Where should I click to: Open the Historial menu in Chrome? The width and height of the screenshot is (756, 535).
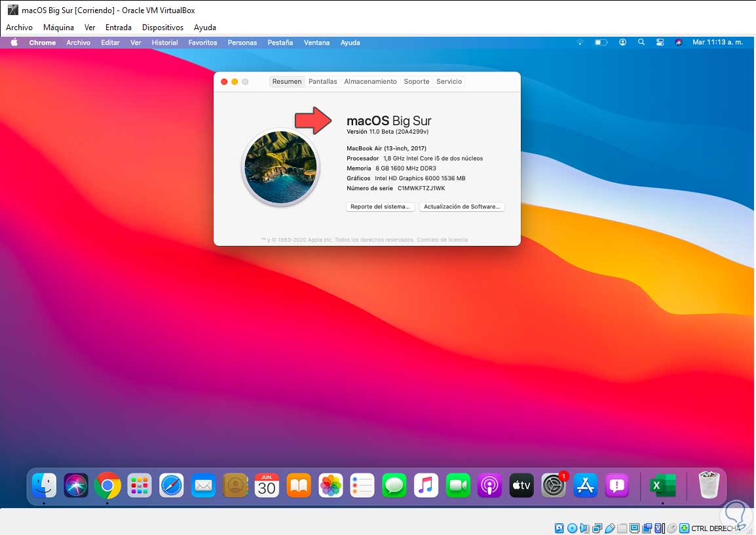tap(164, 43)
